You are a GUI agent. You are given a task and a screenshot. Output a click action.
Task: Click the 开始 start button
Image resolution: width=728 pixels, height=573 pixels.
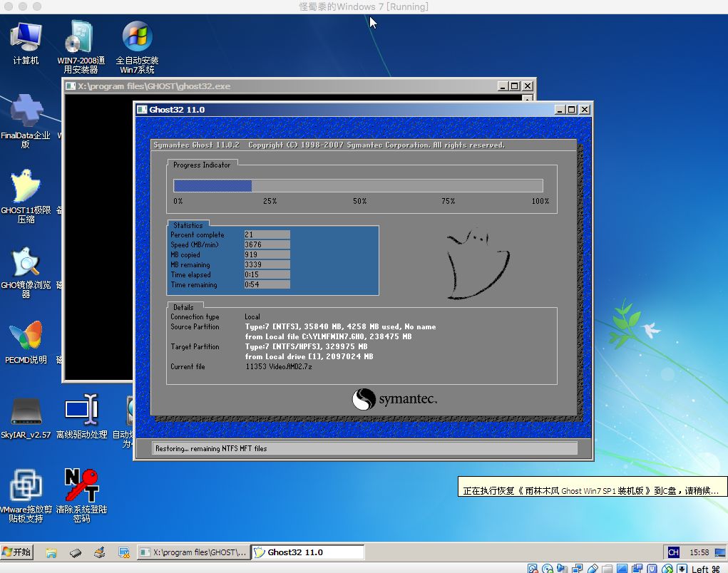pos(16,552)
